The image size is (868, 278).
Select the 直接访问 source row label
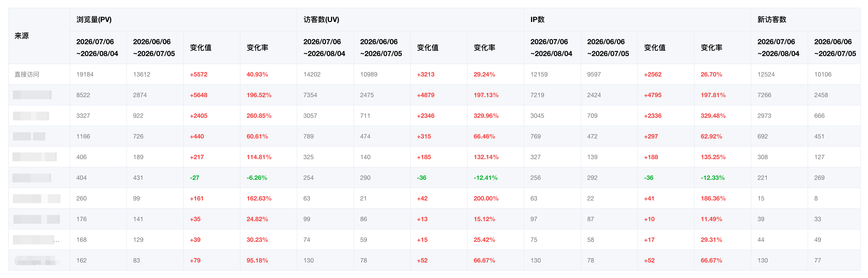click(27, 74)
